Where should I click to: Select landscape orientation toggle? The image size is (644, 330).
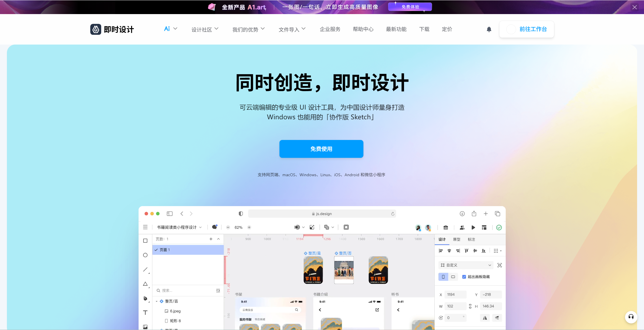coord(453,277)
